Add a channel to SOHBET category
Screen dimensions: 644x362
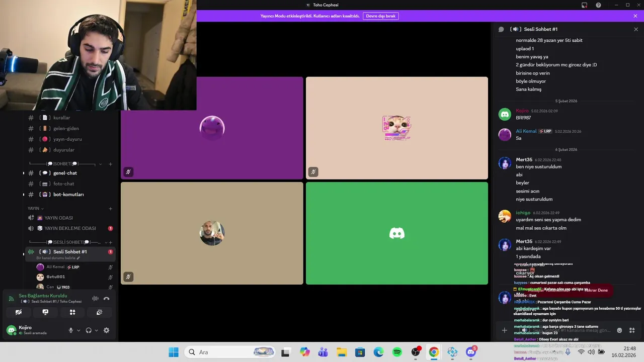point(111,164)
